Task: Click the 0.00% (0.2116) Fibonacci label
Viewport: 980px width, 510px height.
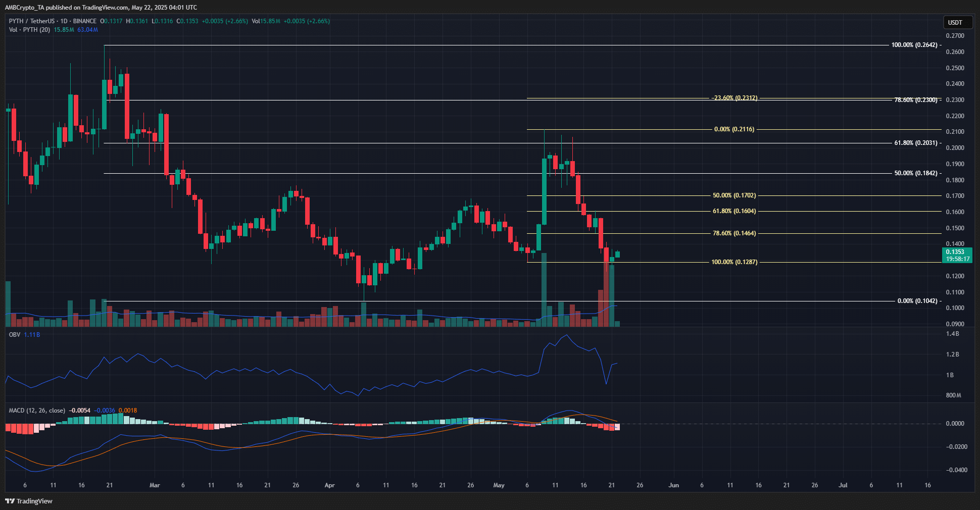Action: pos(734,129)
